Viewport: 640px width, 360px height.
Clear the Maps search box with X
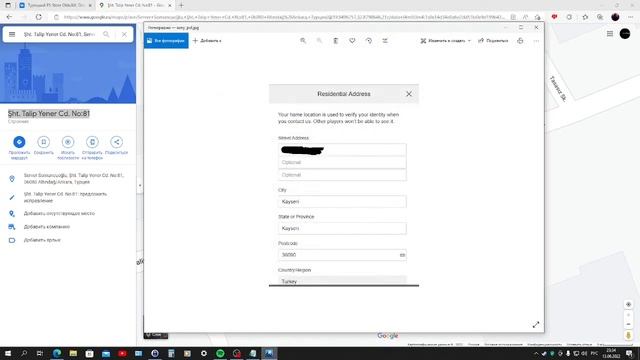(124, 34)
